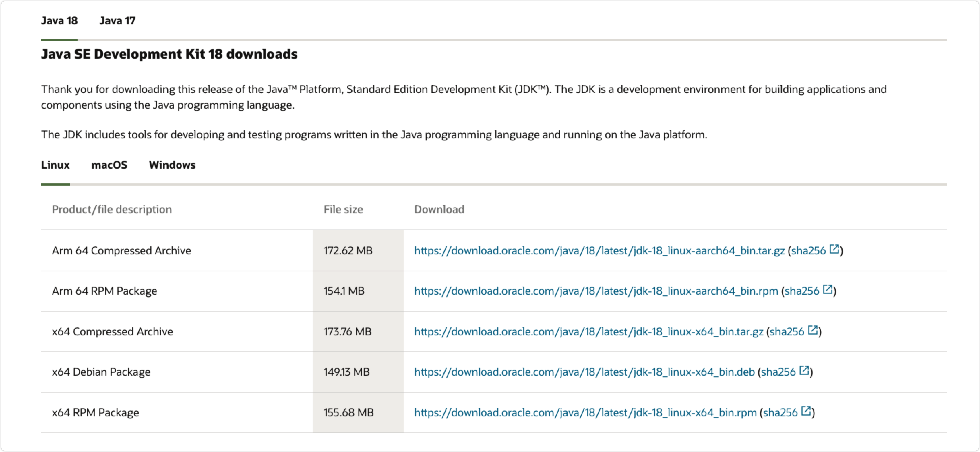Download the linux-x64 RPM package link

click(585, 413)
